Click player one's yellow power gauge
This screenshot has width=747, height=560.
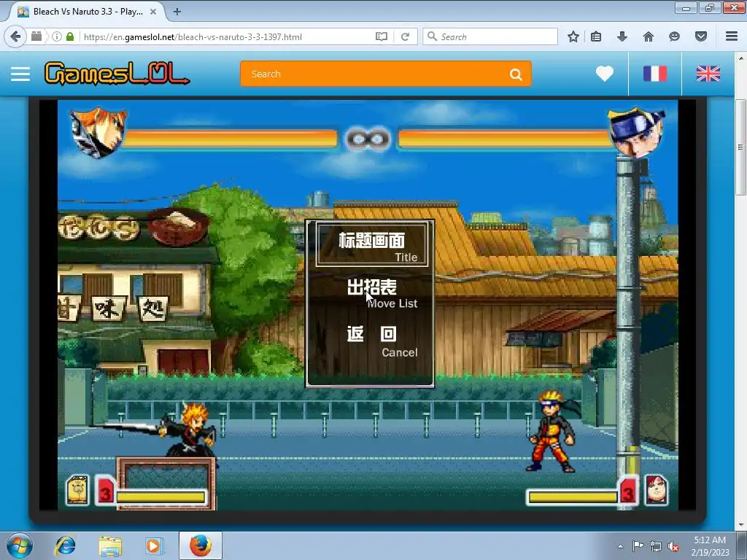[160, 497]
